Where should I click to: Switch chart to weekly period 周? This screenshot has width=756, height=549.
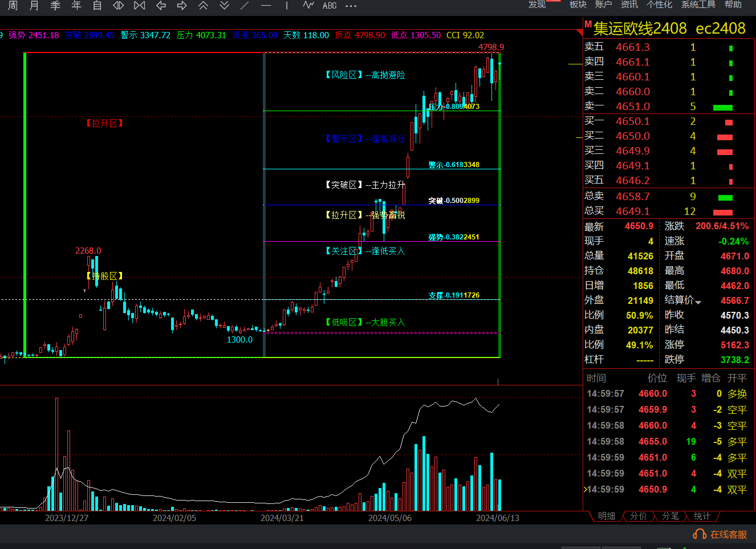pyautogui.click(x=13, y=5)
